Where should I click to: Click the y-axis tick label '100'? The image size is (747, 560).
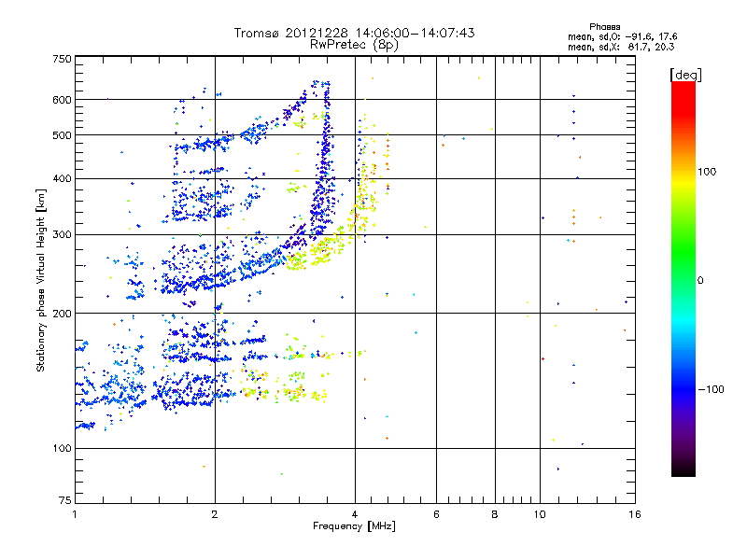pos(62,449)
